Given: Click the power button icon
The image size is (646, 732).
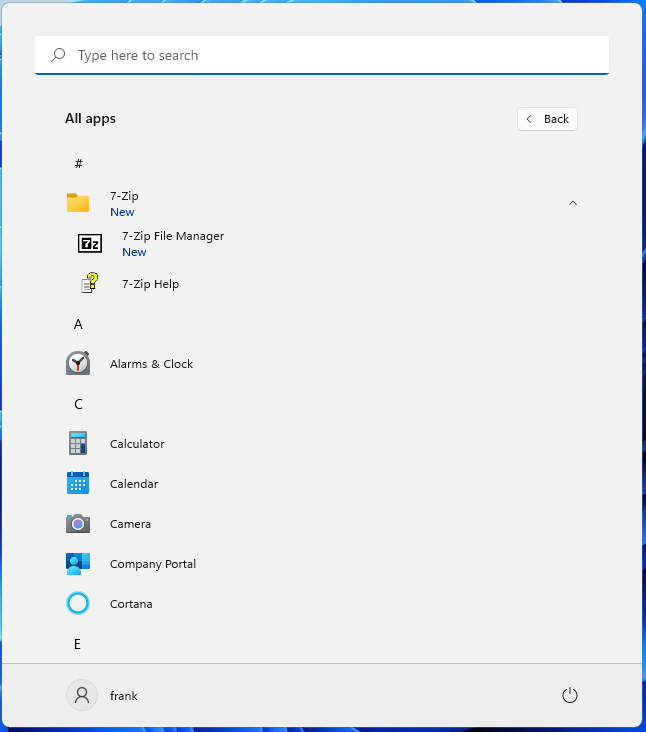Looking at the screenshot, I should (569, 695).
